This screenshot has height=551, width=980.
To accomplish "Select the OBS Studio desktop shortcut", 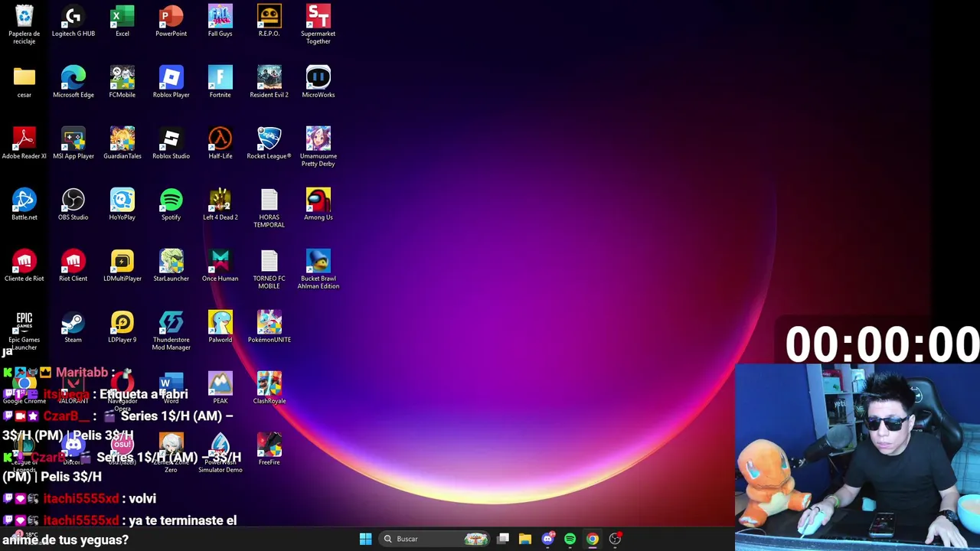I will coord(73,204).
